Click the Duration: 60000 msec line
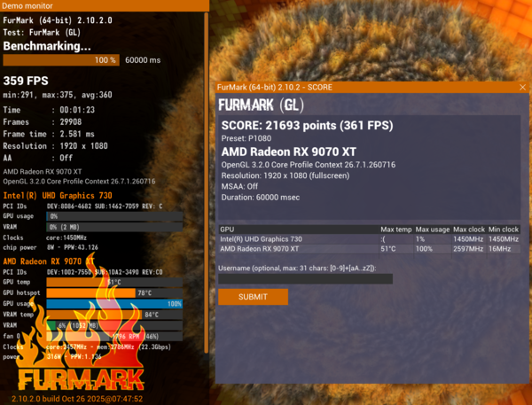This screenshot has width=532, height=405. point(261,198)
